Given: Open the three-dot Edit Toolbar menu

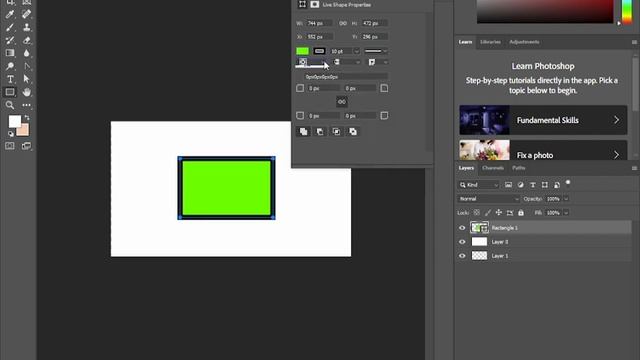Looking at the screenshot, I should pos(27,105).
